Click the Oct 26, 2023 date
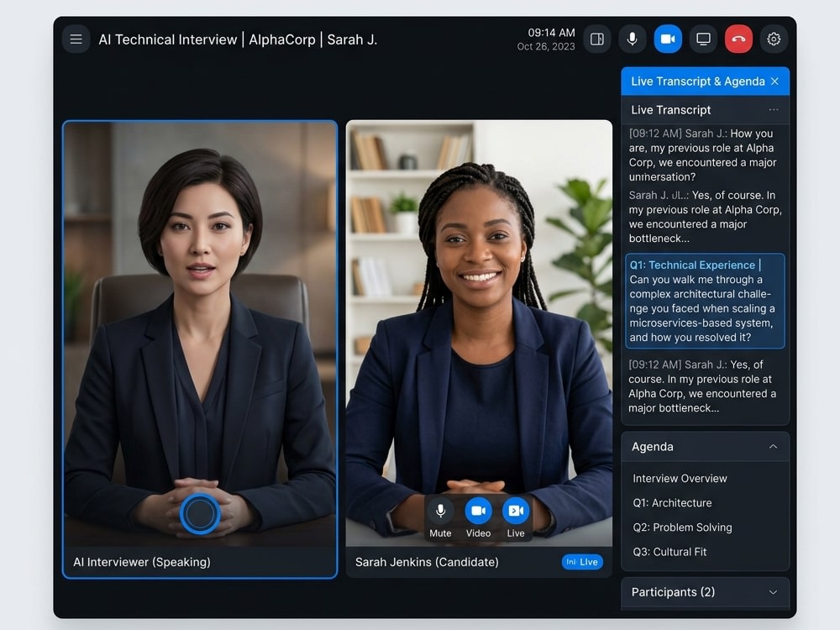Image resolution: width=840 pixels, height=630 pixels. coord(546,46)
